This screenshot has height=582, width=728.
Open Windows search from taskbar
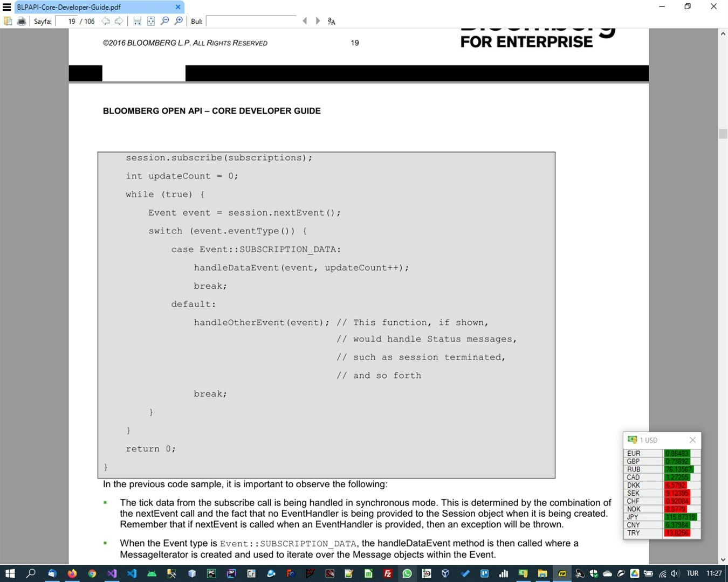click(31, 573)
